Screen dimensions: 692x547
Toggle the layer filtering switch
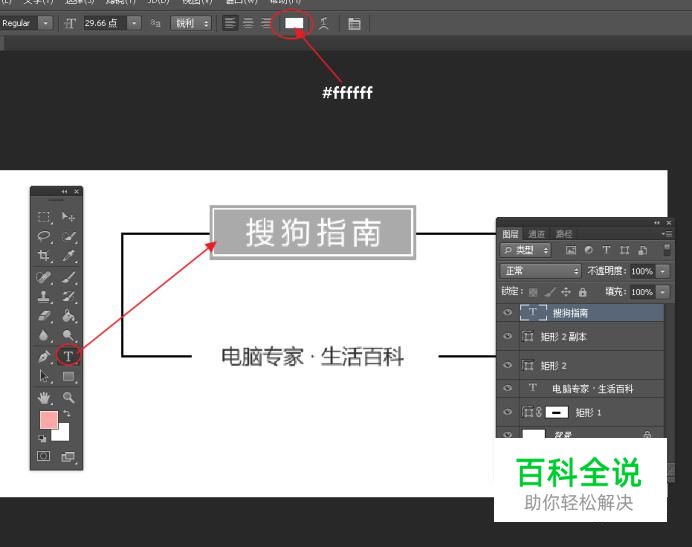tap(667, 250)
